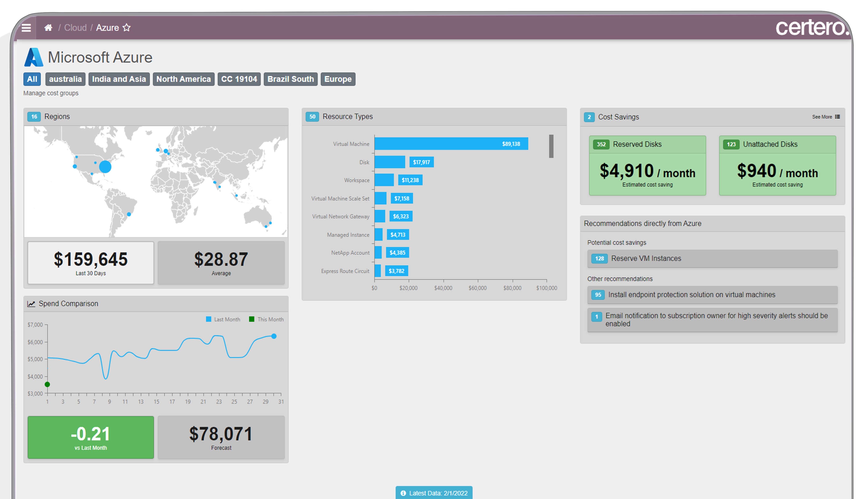This screenshot has height=499, width=868.
Task: Open Manage cost groups link
Action: pyautogui.click(x=51, y=93)
